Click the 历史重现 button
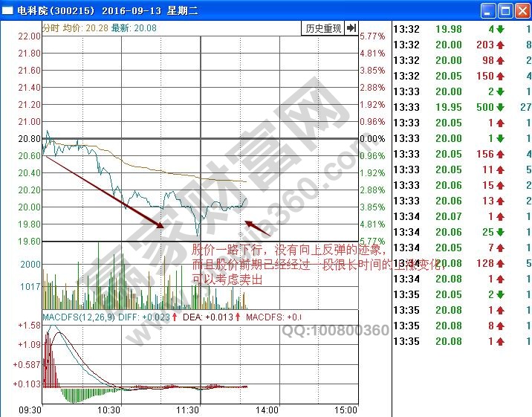Viewport: 532px width, 417px height. click(x=323, y=28)
